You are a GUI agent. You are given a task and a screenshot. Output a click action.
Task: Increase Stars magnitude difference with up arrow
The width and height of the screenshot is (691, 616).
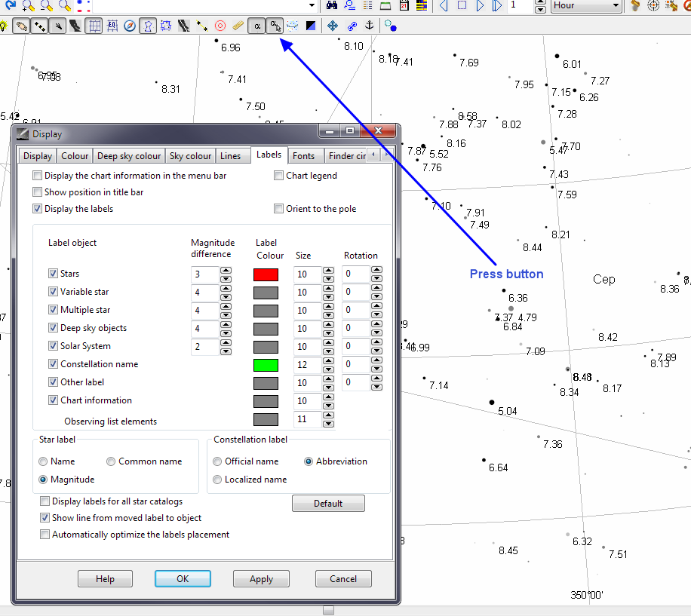point(226,270)
